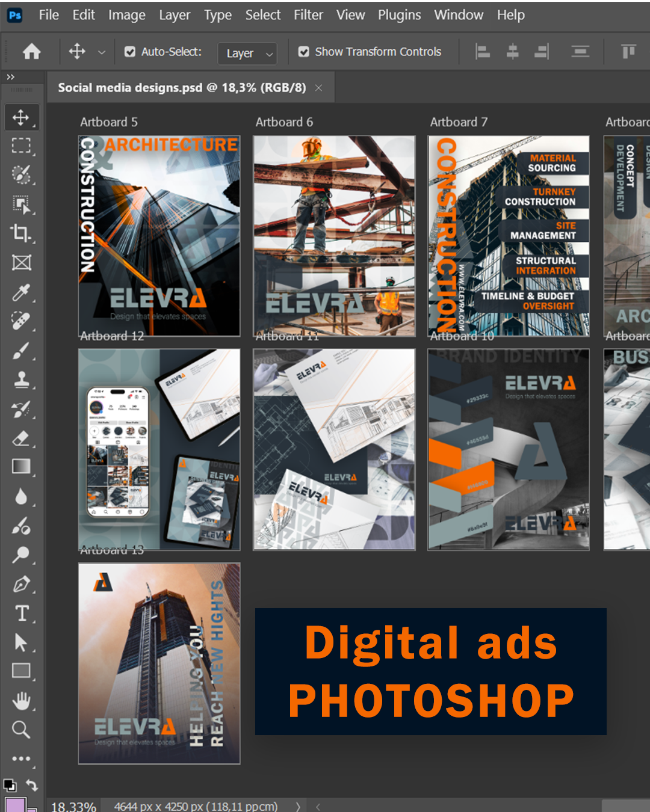Open the Window menu
650x812 pixels.
click(x=459, y=15)
